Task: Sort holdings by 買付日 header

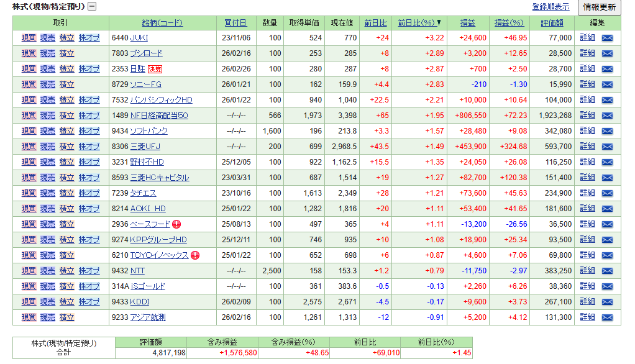Action: [235, 23]
